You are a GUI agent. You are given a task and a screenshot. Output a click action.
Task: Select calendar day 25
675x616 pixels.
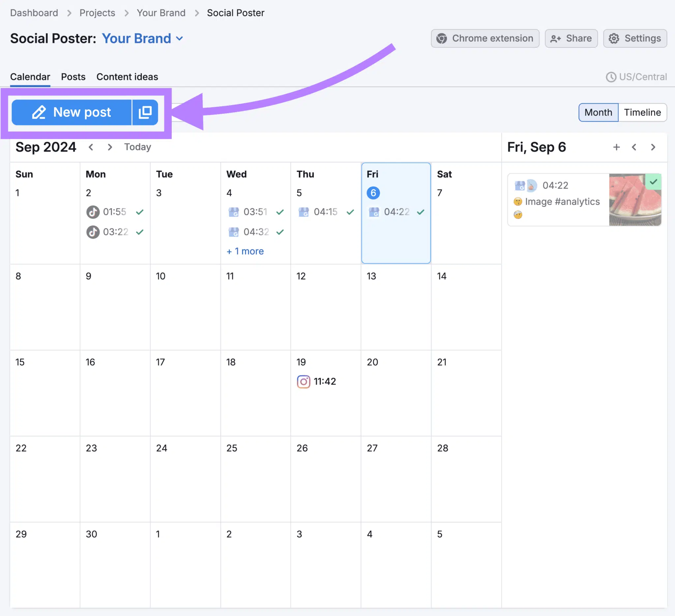232,448
